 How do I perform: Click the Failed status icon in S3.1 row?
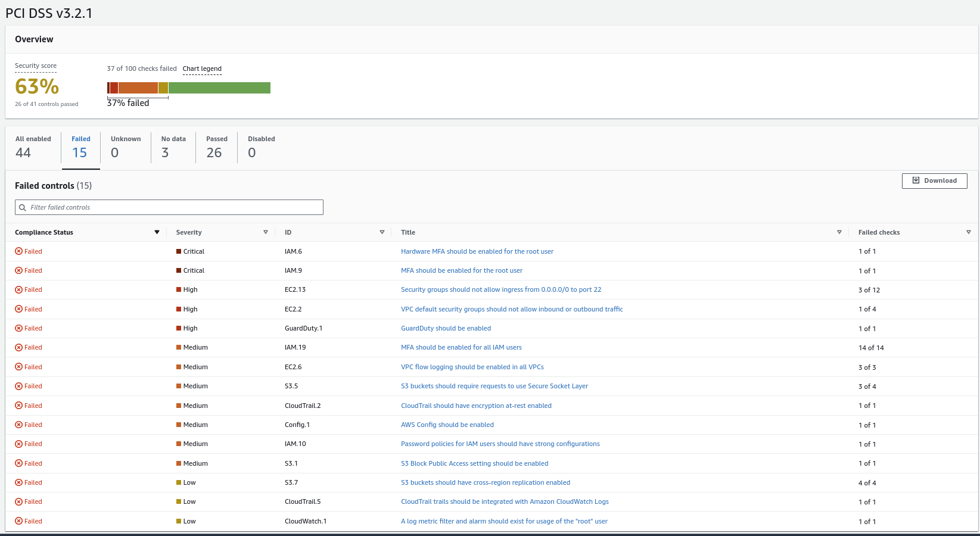pos(18,463)
